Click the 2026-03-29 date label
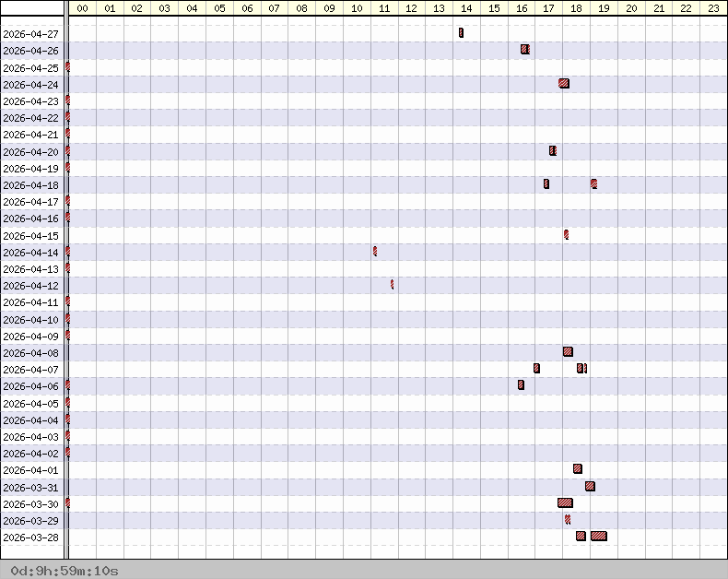Image resolution: width=728 pixels, height=579 pixels. pos(31,521)
